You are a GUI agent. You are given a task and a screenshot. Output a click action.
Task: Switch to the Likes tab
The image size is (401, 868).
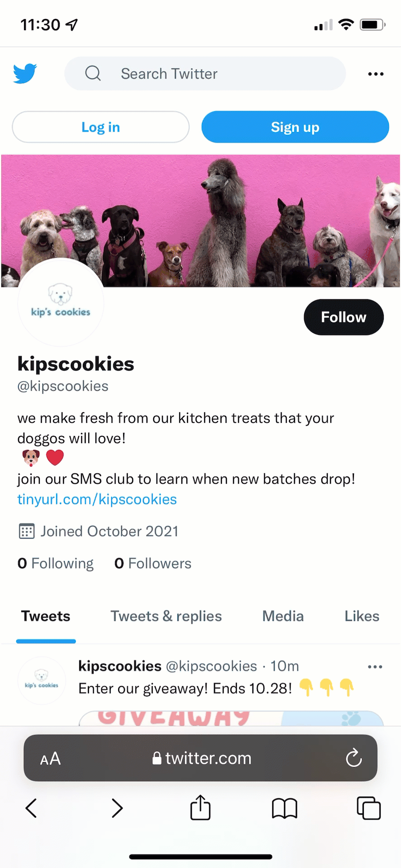coord(362,616)
